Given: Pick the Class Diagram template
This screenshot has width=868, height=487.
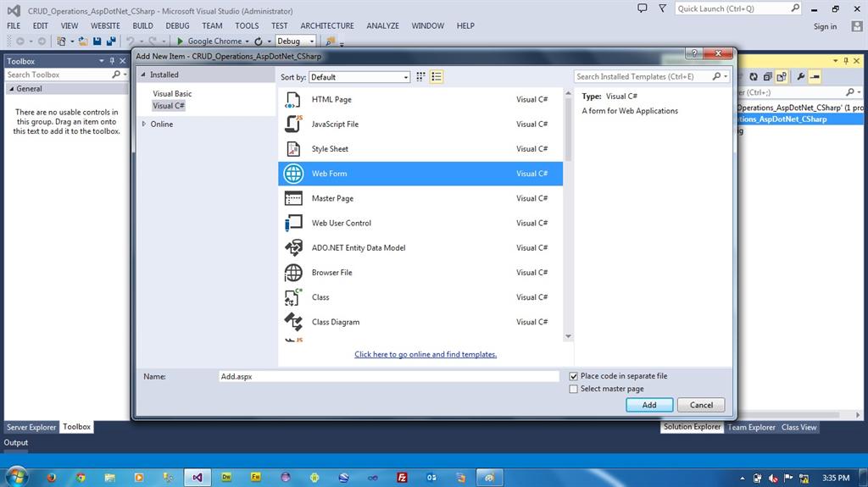Looking at the screenshot, I should click(x=420, y=322).
